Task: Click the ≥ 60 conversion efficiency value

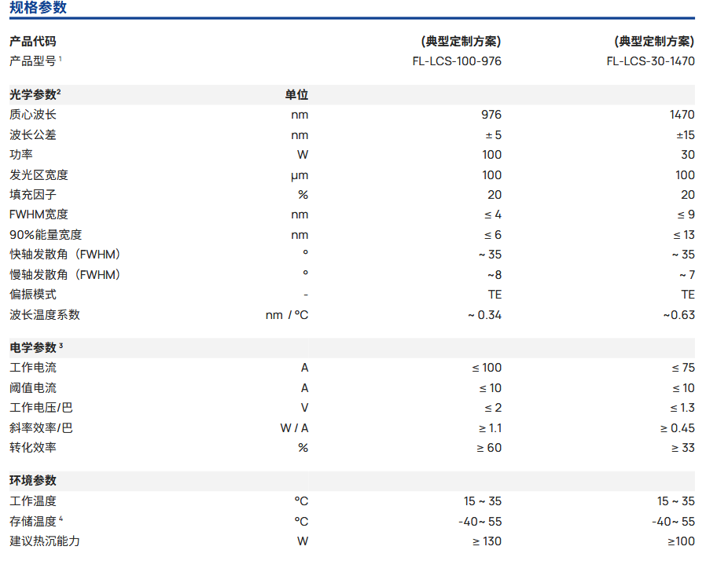Action: point(490,448)
